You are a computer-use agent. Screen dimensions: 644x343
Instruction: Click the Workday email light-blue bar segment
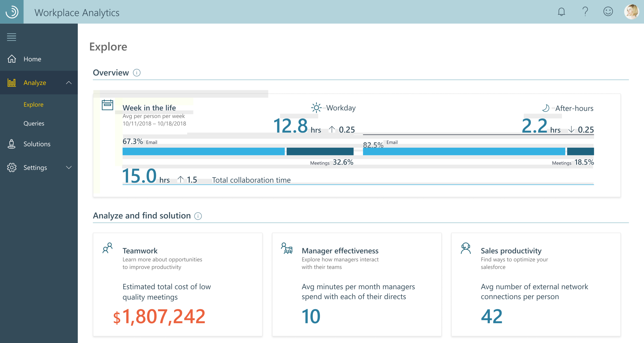pos(204,152)
